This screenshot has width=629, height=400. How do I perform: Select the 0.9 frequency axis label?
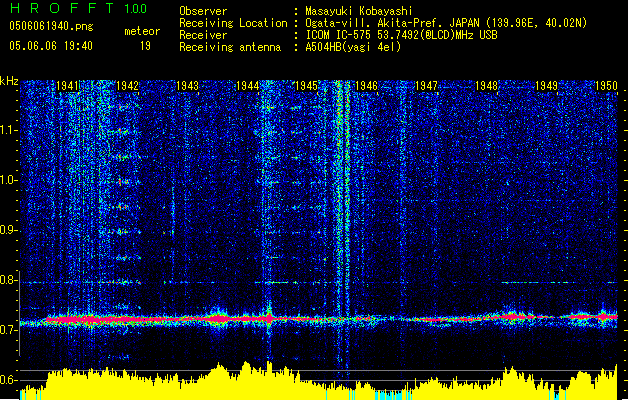[x=9, y=230]
